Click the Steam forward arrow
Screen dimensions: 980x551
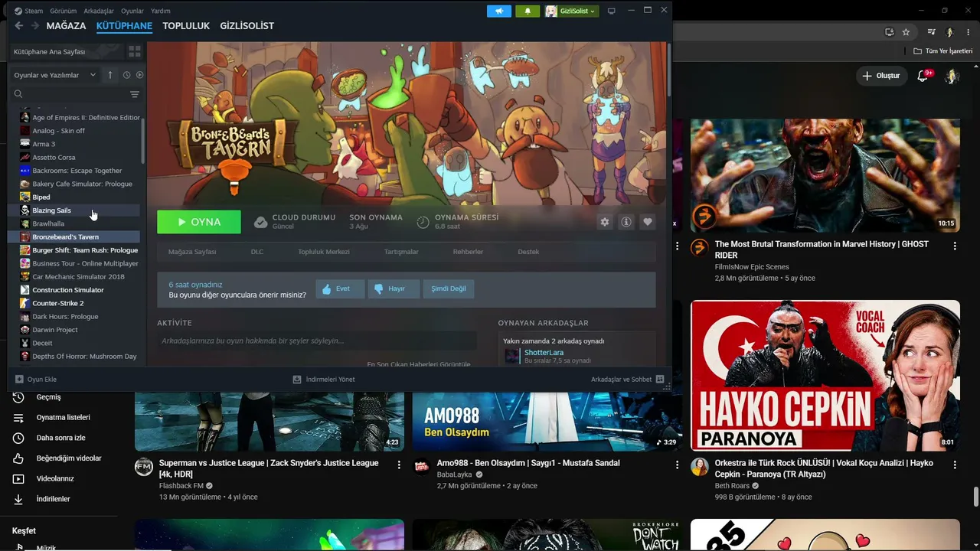(34, 26)
